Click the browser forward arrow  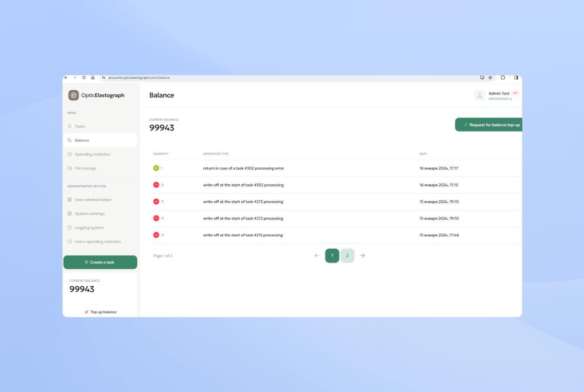point(75,78)
